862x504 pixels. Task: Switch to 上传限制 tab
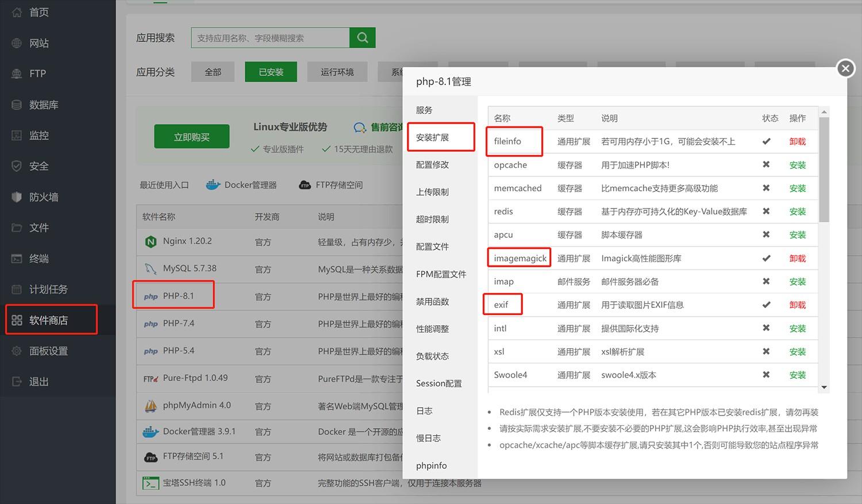click(x=433, y=192)
